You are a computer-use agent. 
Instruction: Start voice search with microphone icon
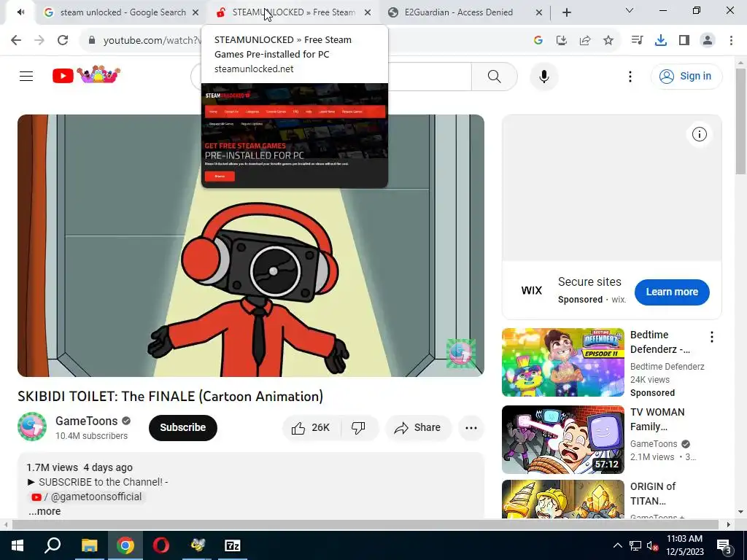[543, 76]
